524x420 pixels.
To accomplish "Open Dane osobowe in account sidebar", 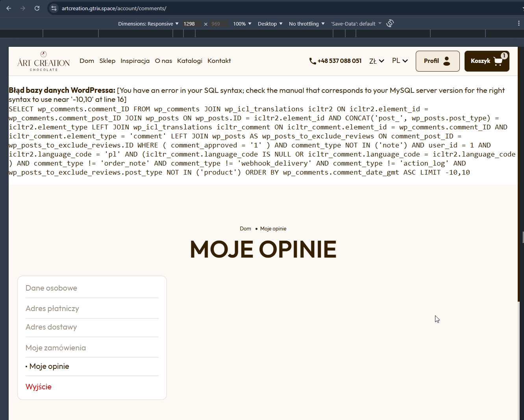I will point(51,288).
